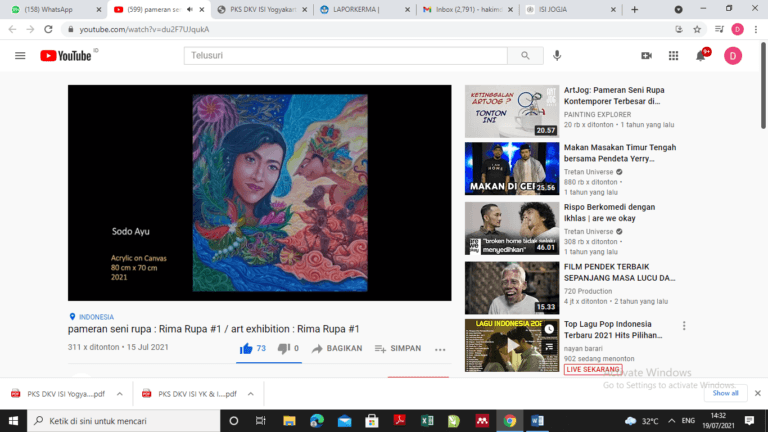Open the YouTube hamburger guide menu
The width and height of the screenshot is (768, 432).
[x=20, y=56]
